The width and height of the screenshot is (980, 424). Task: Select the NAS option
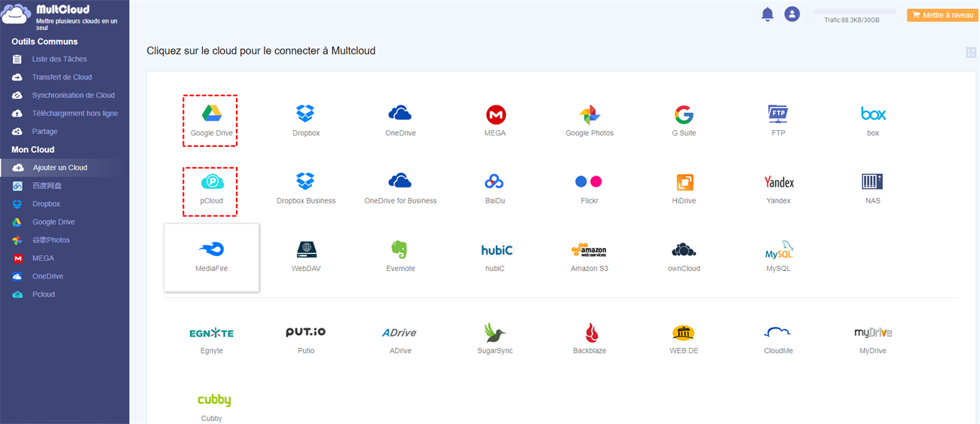873,181
